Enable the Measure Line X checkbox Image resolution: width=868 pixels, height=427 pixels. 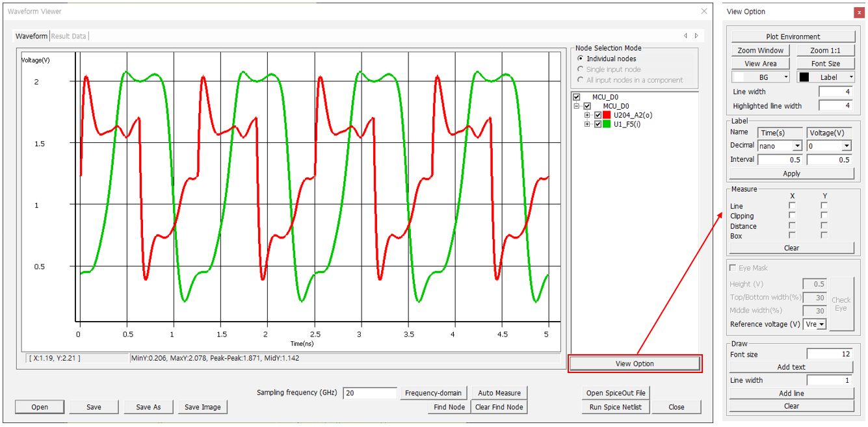tap(792, 205)
